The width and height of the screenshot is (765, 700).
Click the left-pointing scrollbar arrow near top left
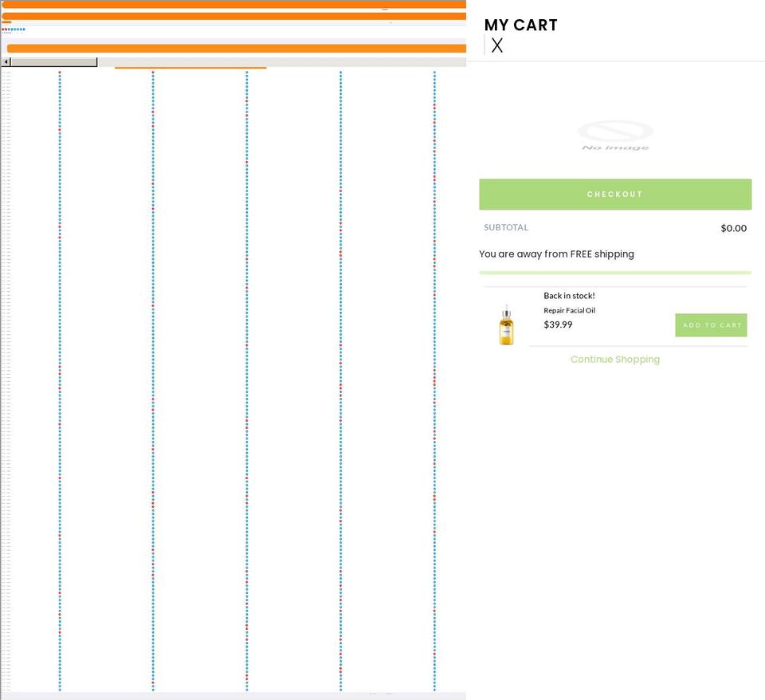(6, 61)
